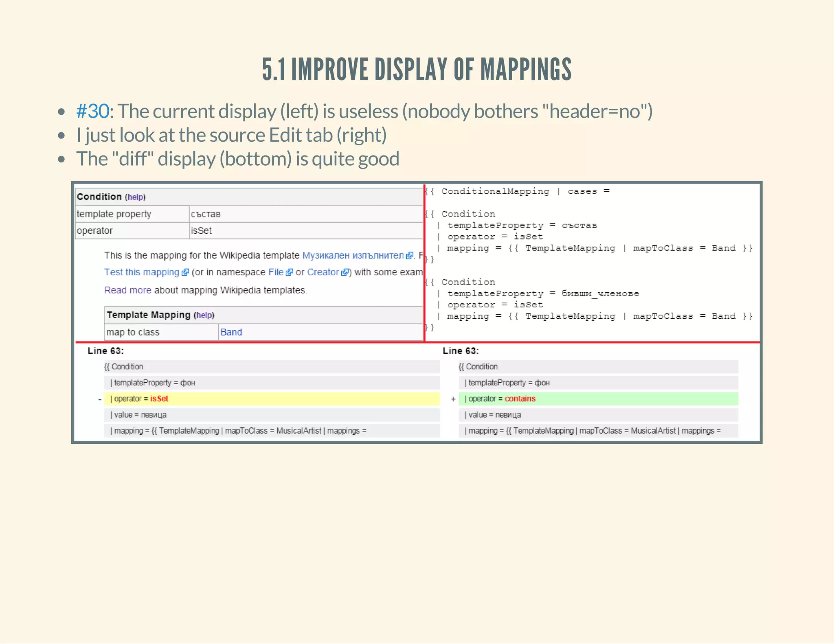Click the Condition help link
Image resolution: width=834 pixels, height=644 pixels.
(x=135, y=197)
